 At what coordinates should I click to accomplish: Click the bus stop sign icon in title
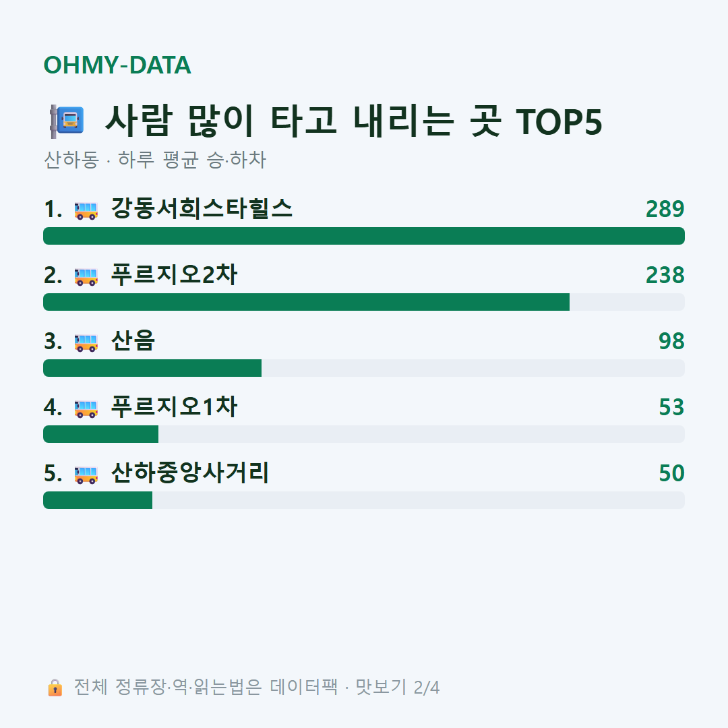(x=67, y=121)
